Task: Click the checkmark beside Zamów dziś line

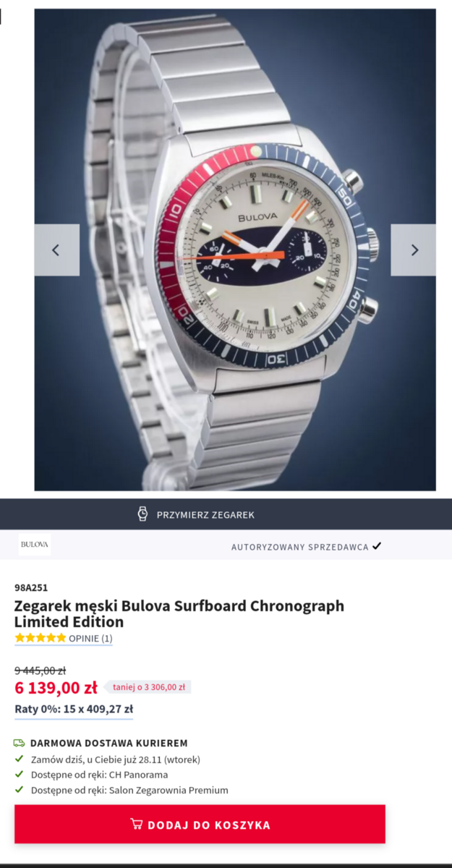Action: 20,759
